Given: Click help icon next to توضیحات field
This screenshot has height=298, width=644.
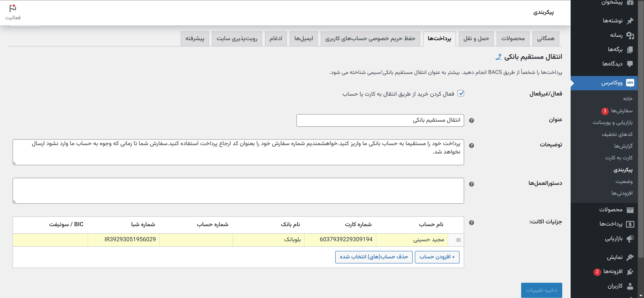Looking at the screenshot, I should pos(471,146).
